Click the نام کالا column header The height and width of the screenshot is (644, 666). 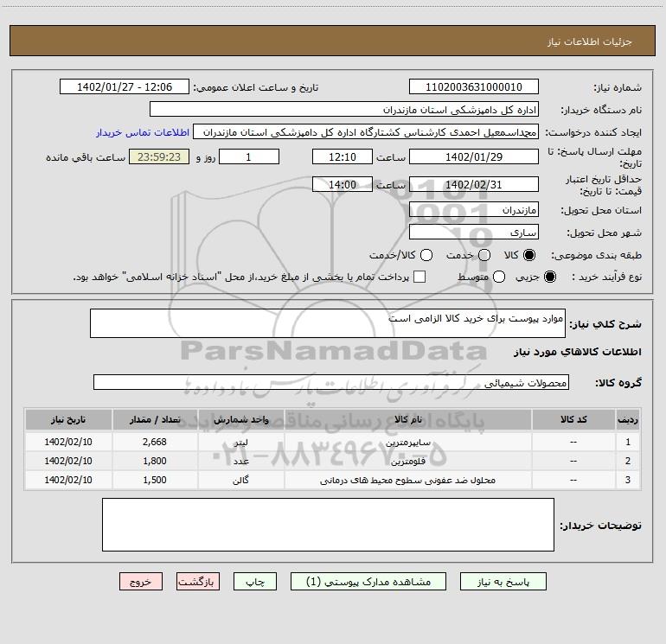point(407,420)
